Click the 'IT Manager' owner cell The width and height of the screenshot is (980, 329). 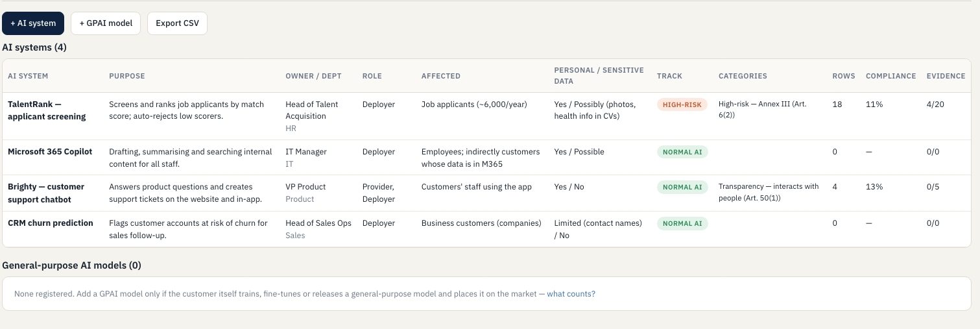pos(306,152)
